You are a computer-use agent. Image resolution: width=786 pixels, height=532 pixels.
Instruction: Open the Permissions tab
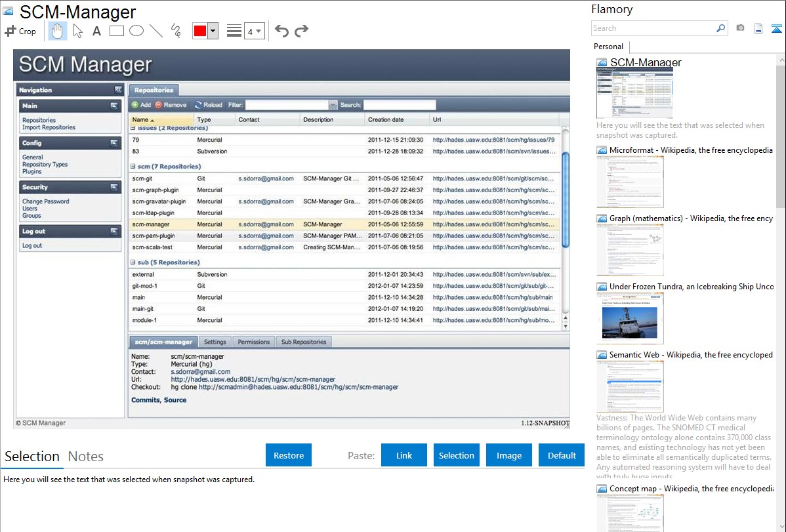point(254,342)
